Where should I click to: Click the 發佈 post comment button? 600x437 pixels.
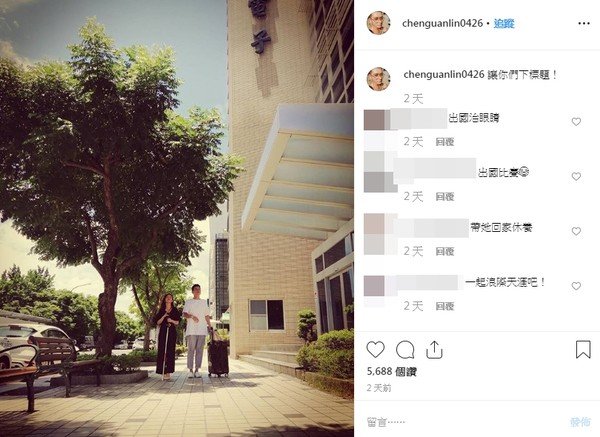click(580, 422)
